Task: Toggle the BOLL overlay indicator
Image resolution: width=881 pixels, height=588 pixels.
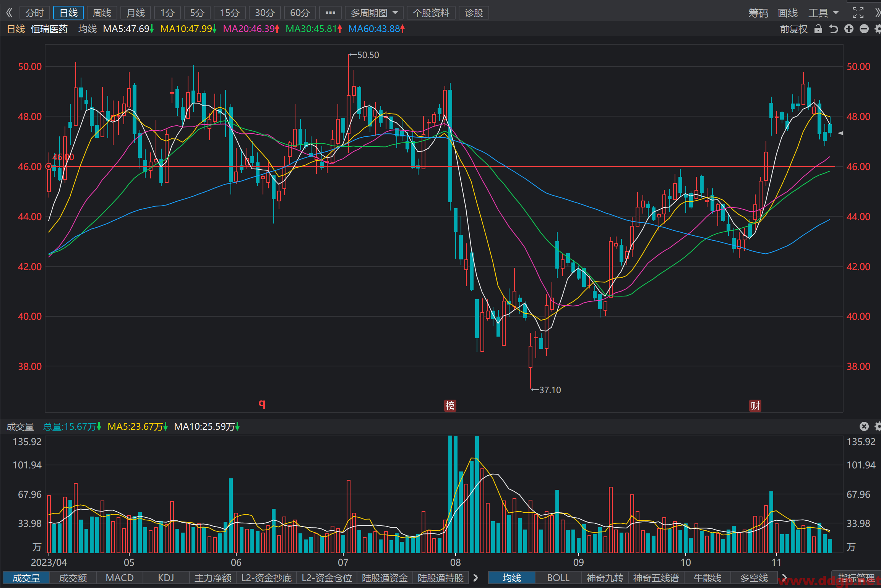Action: (558, 578)
